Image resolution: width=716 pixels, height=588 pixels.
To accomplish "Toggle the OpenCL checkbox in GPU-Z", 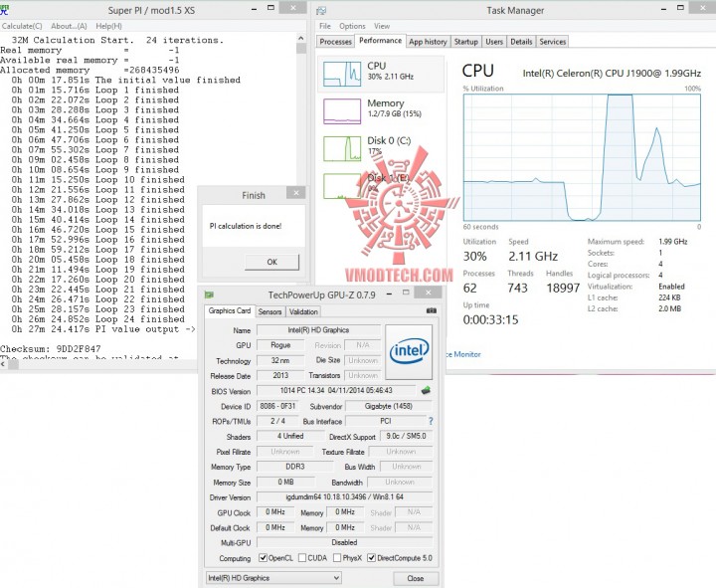I will 263,558.
